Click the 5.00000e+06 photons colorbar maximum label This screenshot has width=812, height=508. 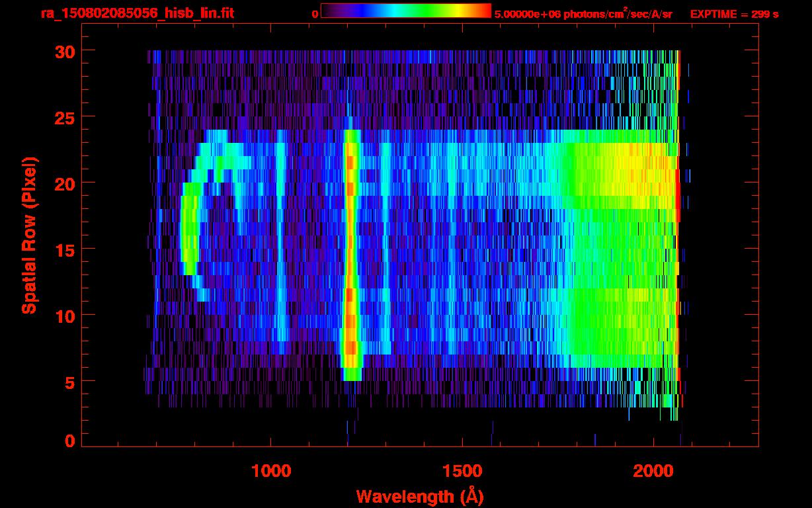click(583, 14)
